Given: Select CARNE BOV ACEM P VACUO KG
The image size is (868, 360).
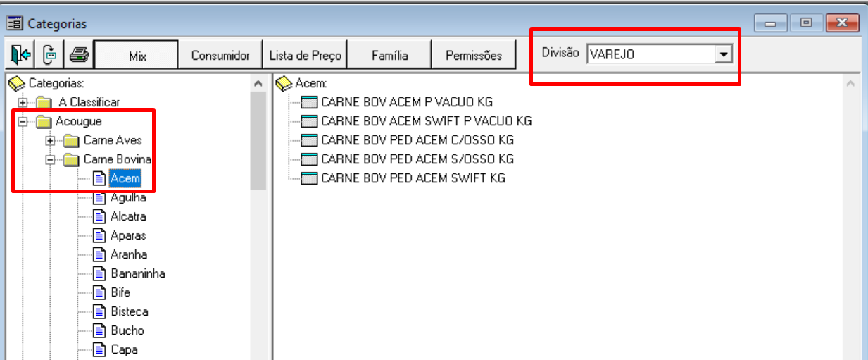Looking at the screenshot, I should (x=407, y=102).
